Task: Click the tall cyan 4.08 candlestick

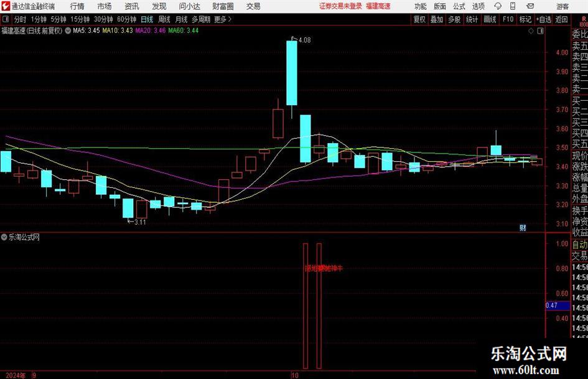Action: [x=292, y=73]
